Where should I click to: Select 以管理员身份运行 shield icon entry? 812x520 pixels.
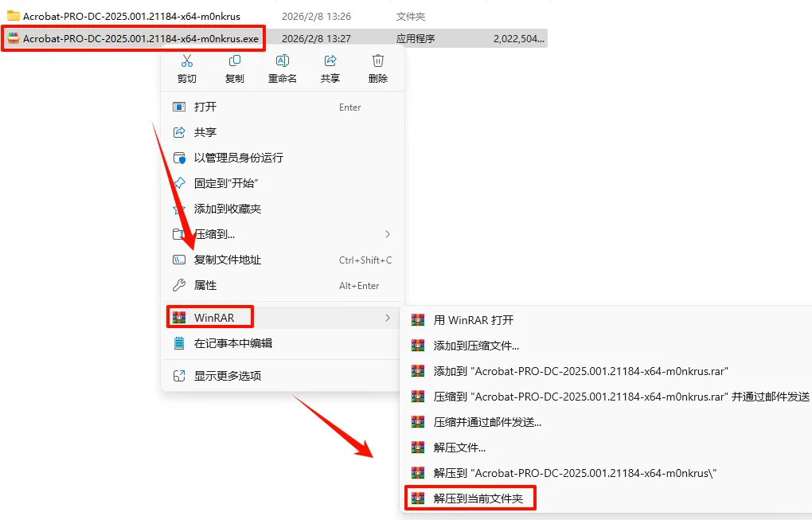coord(283,158)
